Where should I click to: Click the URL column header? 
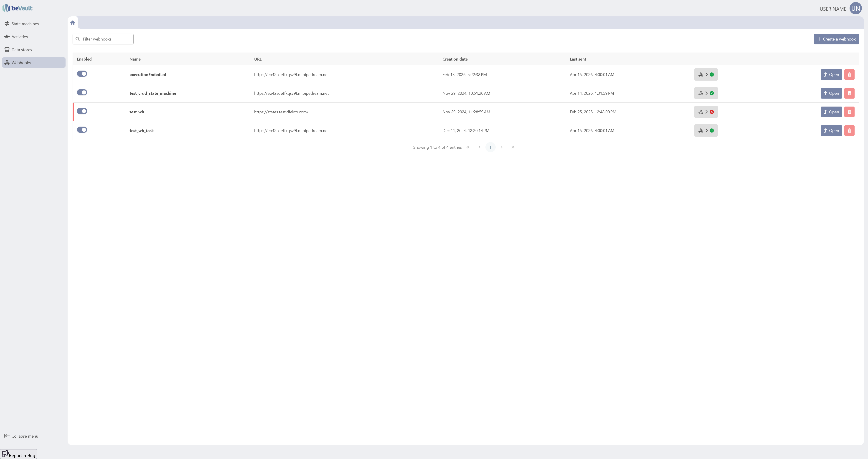258,59
